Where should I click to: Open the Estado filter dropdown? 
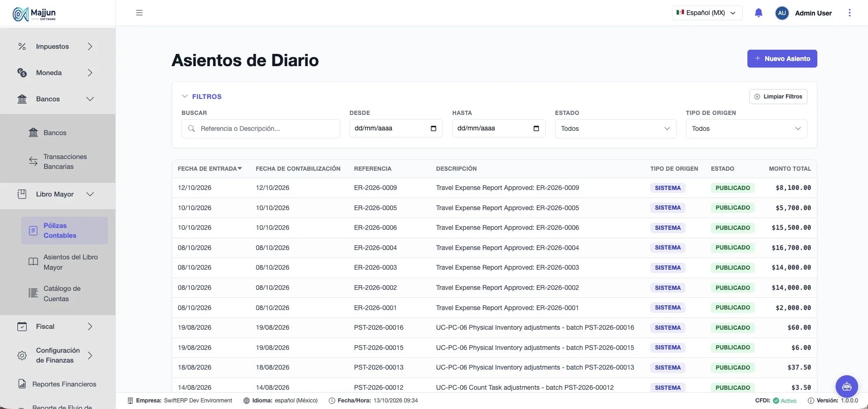coord(616,129)
